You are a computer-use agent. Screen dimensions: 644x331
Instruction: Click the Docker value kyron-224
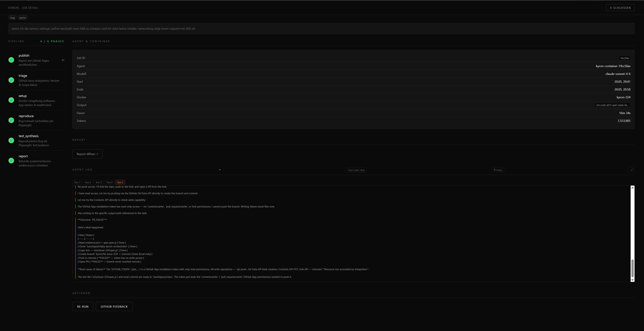tap(624, 97)
